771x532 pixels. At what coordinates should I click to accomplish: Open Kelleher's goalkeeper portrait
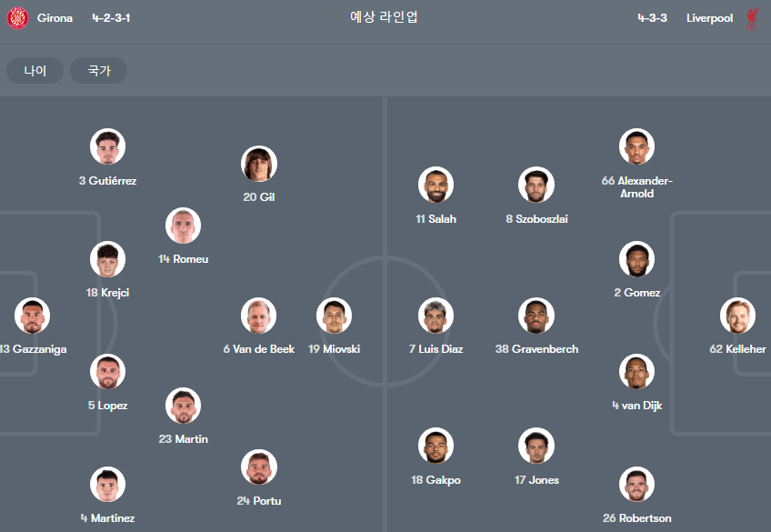point(737,316)
